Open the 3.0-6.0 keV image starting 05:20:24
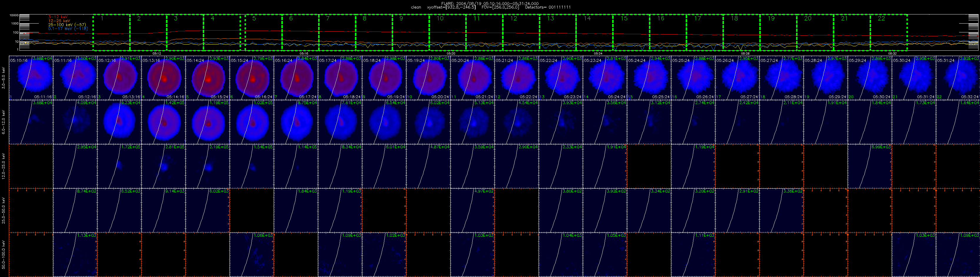 click(473, 78)
